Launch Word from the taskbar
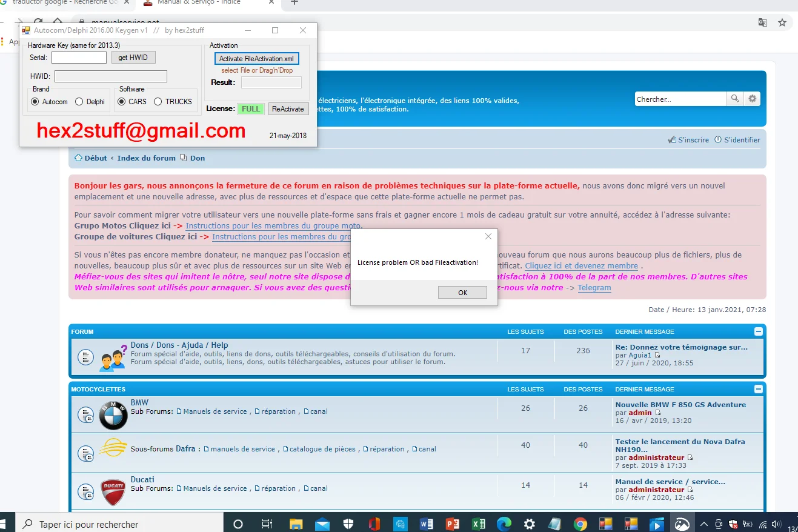The image size is (798, 532). tap(427, 524)
